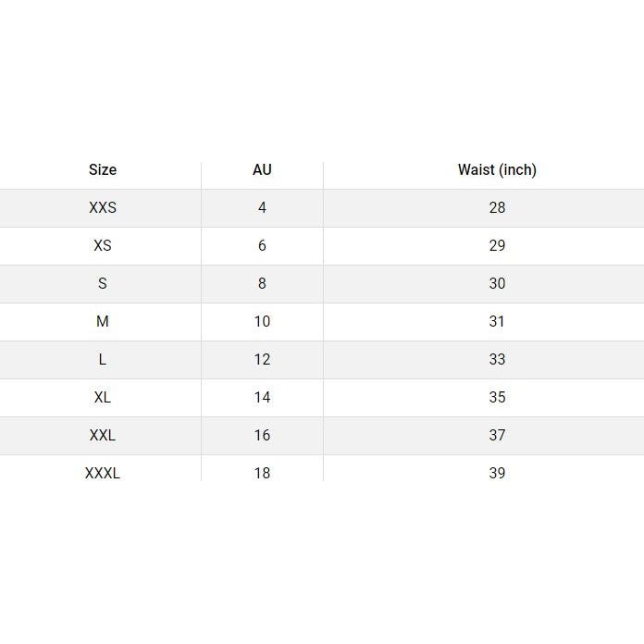Select the XXL size cell
This screenshot has height=644, width=644.
[103, 435]
